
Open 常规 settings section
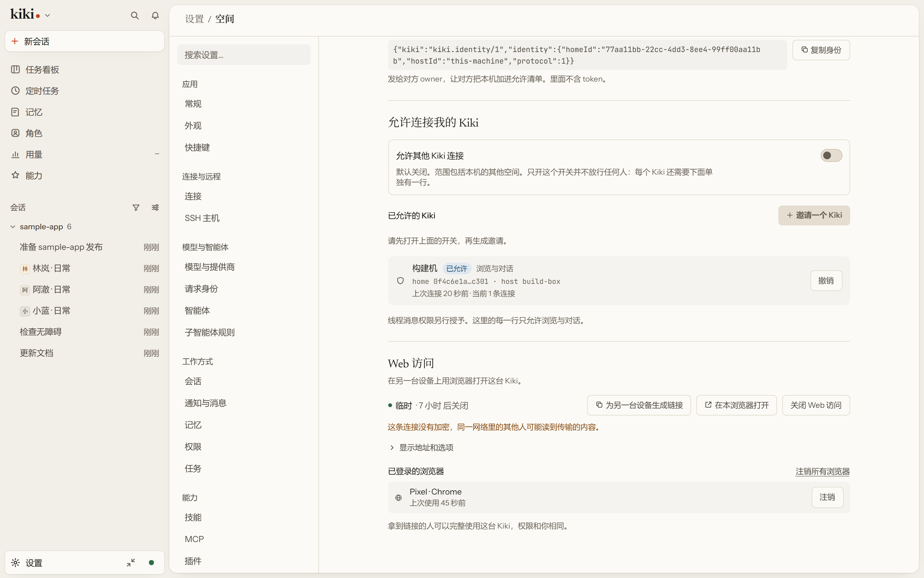click(x=244, y=104)
